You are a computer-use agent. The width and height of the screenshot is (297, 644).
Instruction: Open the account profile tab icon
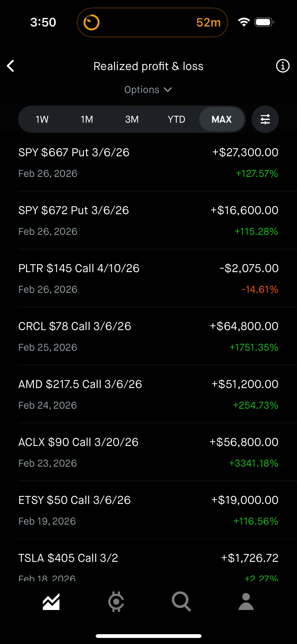tap(246, 601)
